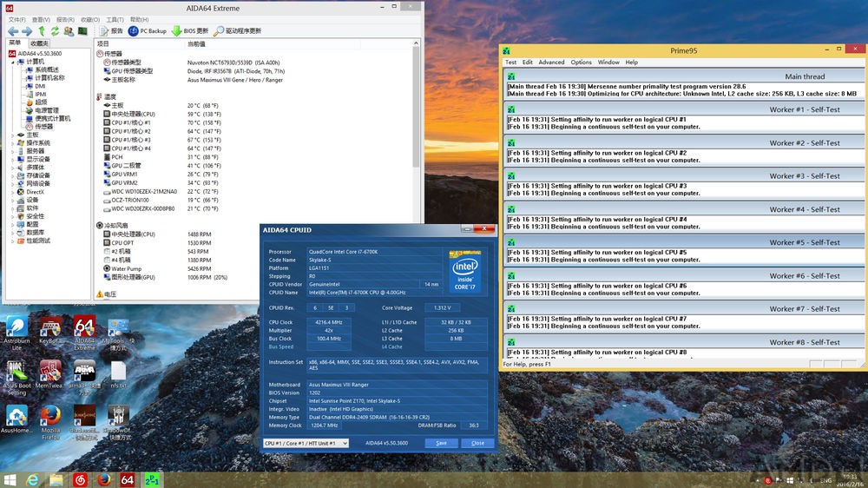Open the CPU core selector dropdown in CPUID

tap(306, 443)
